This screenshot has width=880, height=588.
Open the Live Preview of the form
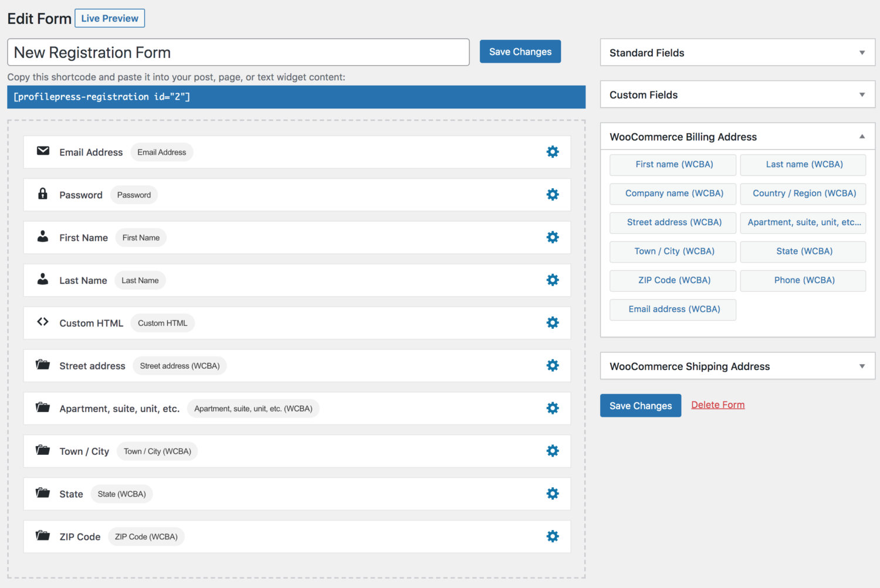pyautogui.click(x=110, y=18)
